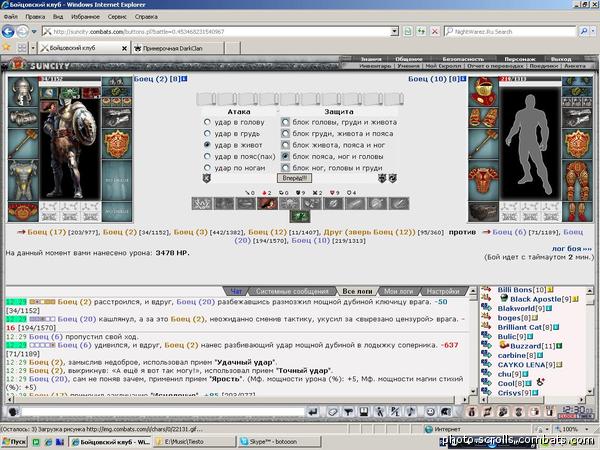Screen dimensions: 600x450
Task: Click the send message arrow icon in chat bar
Action: 313,412
